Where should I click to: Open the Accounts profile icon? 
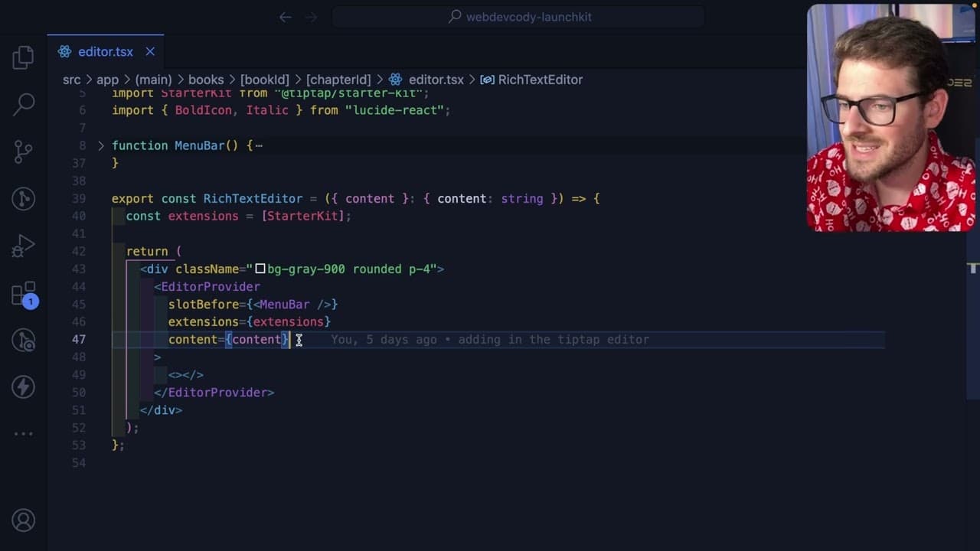(24, 520)
